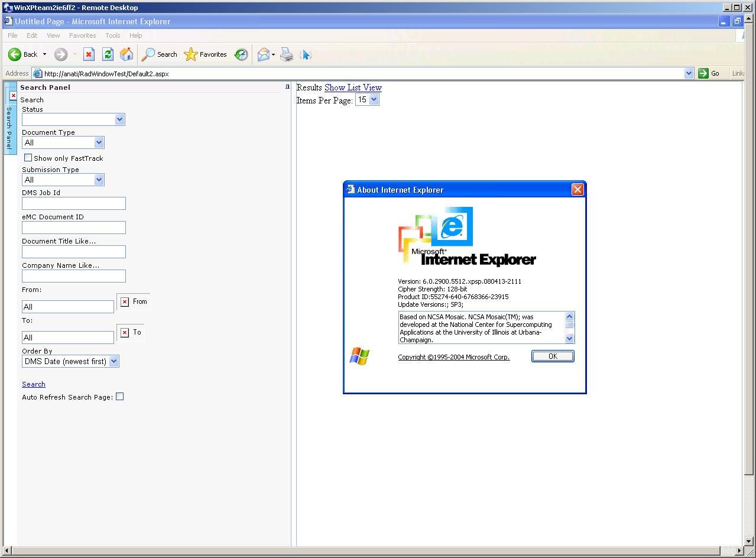Click Copyright Microsoft Corp. link
The image size is (756, 558).
coord(454,357)
